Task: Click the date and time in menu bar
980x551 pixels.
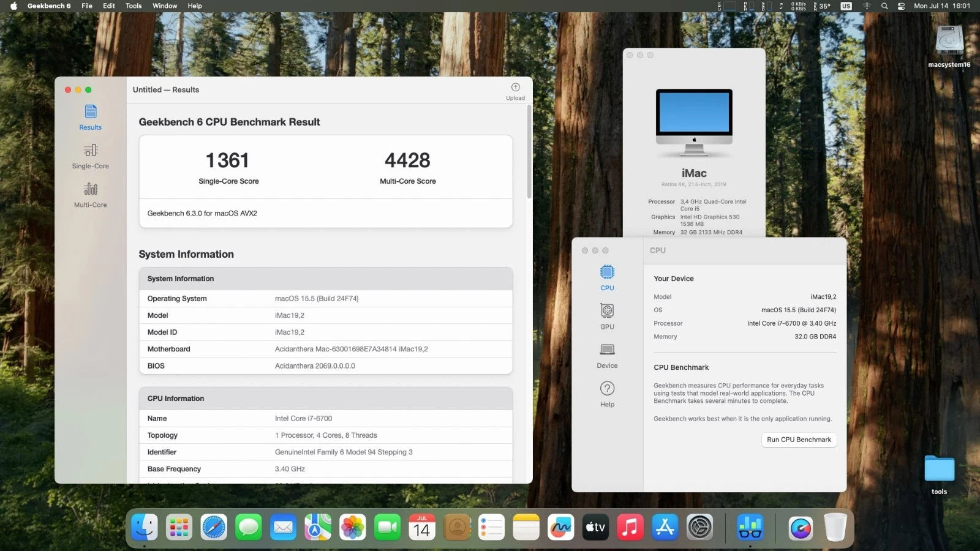Action: (942, 6)
